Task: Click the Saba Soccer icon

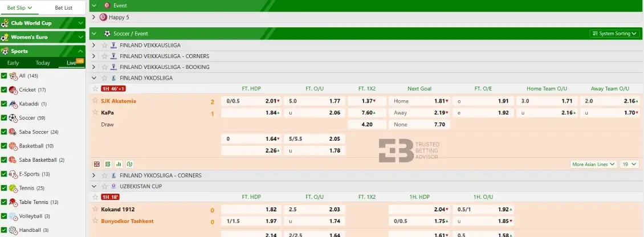Action: coord(13,132)
